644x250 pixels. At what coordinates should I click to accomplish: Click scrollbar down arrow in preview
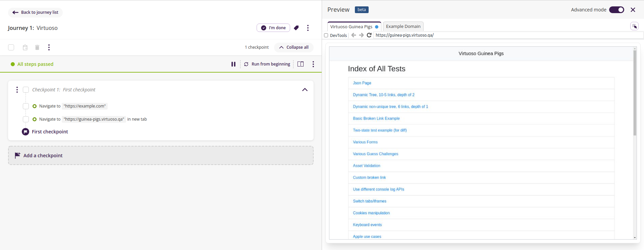(x=635, y=238)
